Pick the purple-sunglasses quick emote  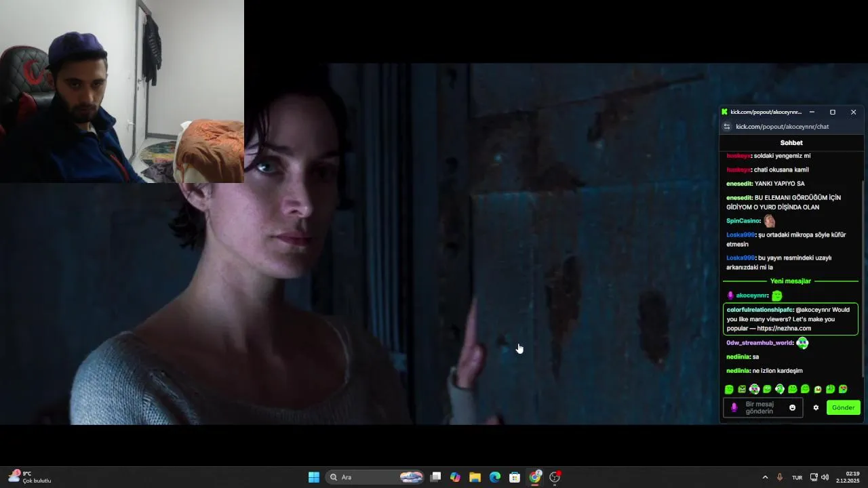754,389
